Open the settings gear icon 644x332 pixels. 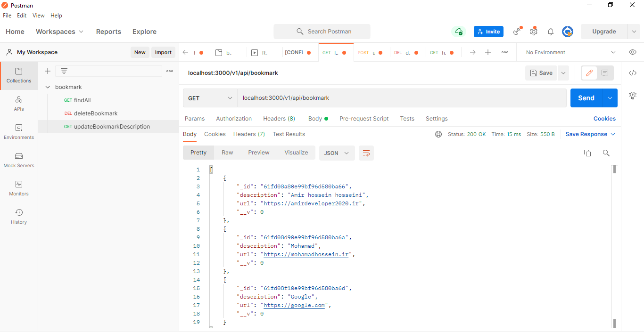tap(534, 32)
